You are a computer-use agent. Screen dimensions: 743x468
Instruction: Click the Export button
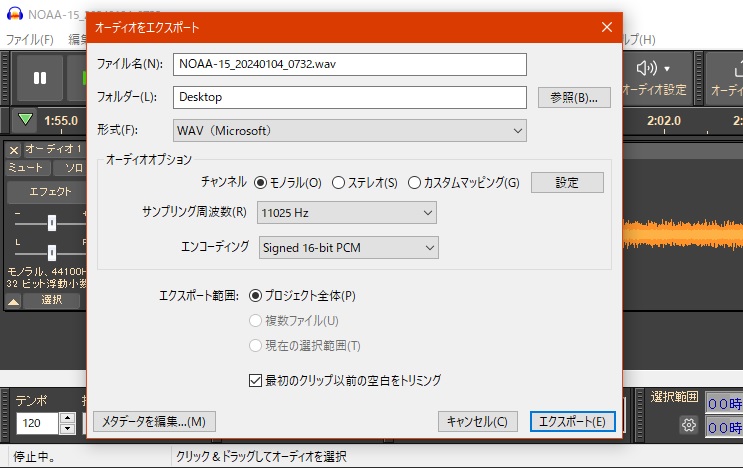coord(572,421)
